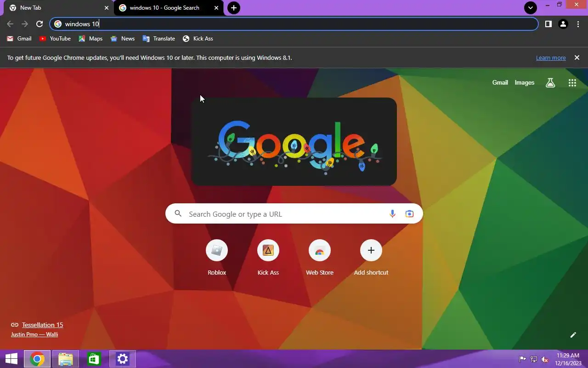Click Chrome in the taskbar

pyautogui.click(x=37, y=359)
